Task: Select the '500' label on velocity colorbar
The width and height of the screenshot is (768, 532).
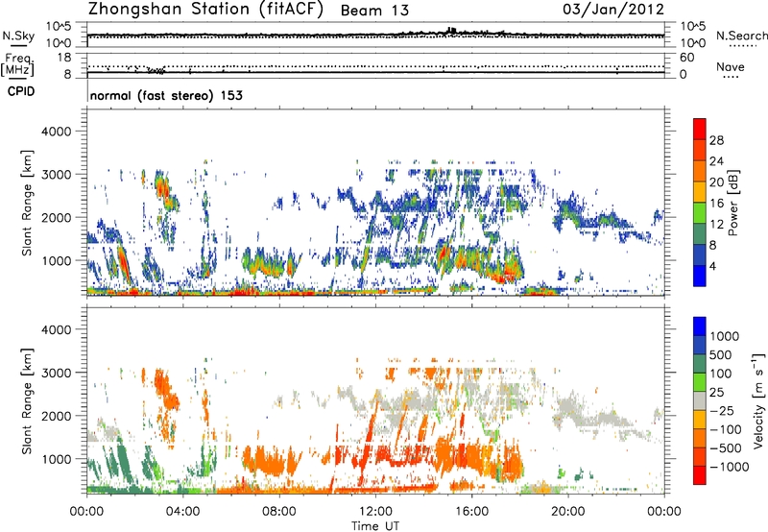Action: (x=721, y=355)
